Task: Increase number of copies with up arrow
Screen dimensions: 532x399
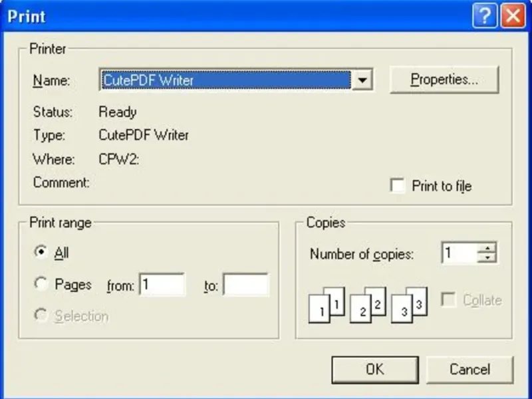Action: 489,248
